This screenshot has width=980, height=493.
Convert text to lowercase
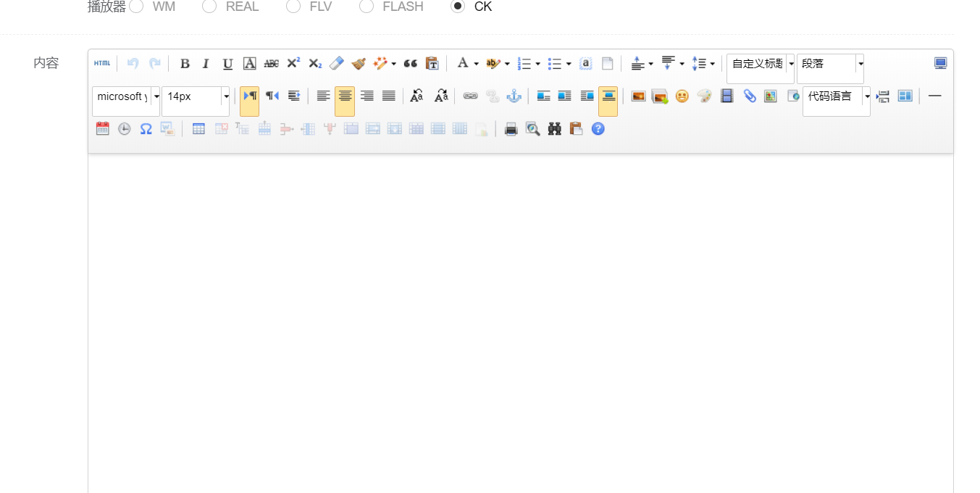(x=441, y=96)
